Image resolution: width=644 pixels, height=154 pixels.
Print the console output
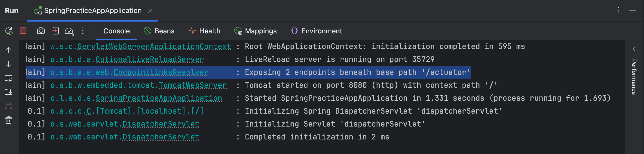coord(9,106)
